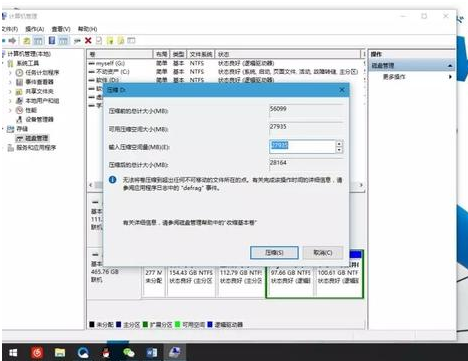Expand the 本地用户和组 tree node chevron
Image resolution: width=468 pixels, height=361 pixels.
[x=10, y=101]
